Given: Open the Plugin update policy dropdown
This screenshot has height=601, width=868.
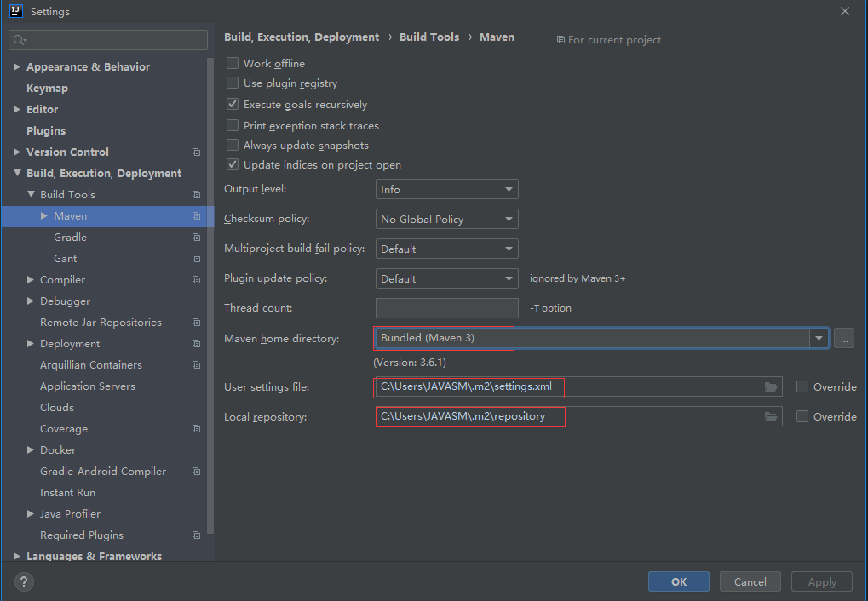Looking at the screenshot, I should [x=446, y=278].
